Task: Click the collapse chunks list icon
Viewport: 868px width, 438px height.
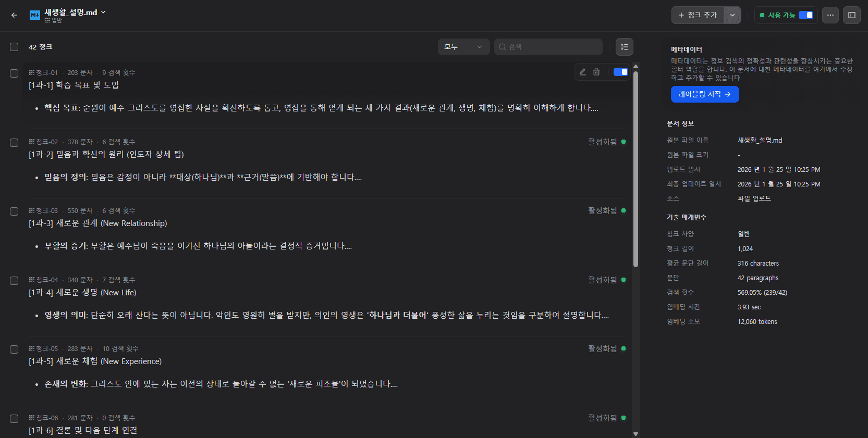Action: [624, 47]
